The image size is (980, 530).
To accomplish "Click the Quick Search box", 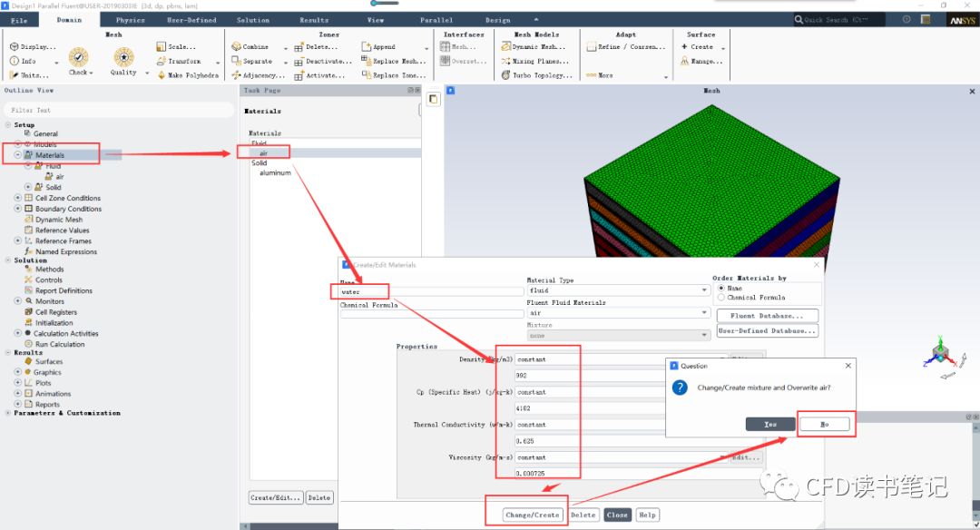I will coord(839,20).
